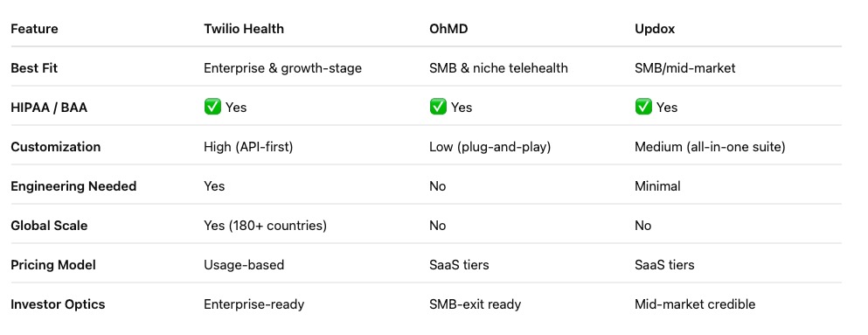Select the Investor Optics row label
This screenshot has width=868, height=335.
(x=58, y=304)
